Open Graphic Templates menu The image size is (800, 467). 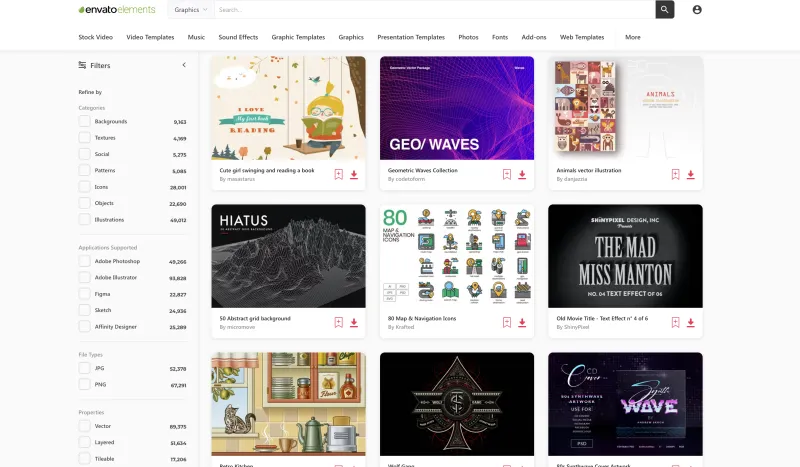coord(298,37)
